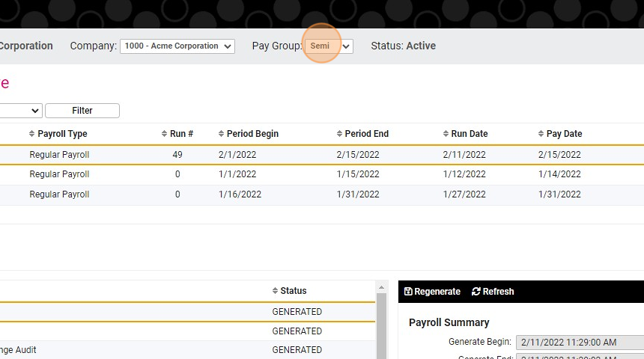
Task: Sort by the Payroll Type column header
Action: pyautogui.click(x=58, y=134)
